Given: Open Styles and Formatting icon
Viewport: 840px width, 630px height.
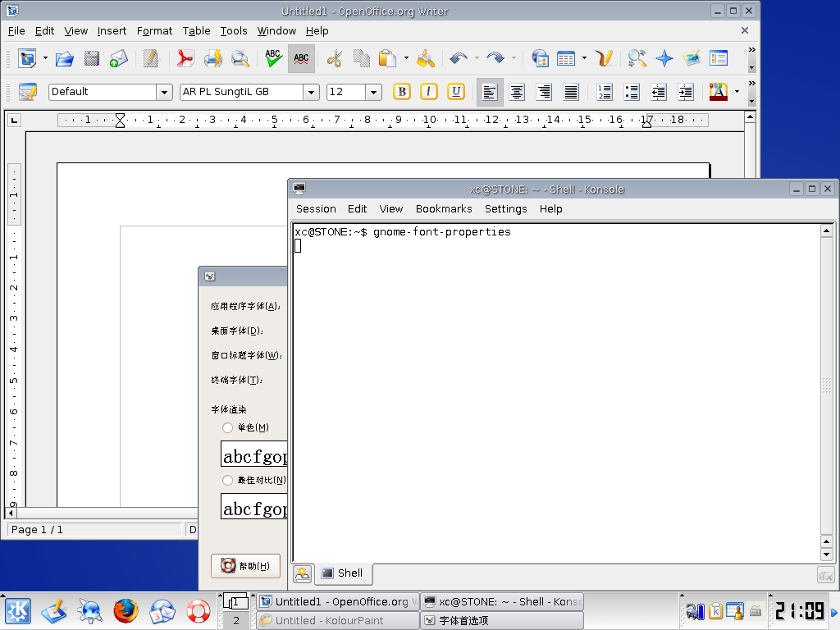Looking at the screenshot, I should tap(27, 92).
